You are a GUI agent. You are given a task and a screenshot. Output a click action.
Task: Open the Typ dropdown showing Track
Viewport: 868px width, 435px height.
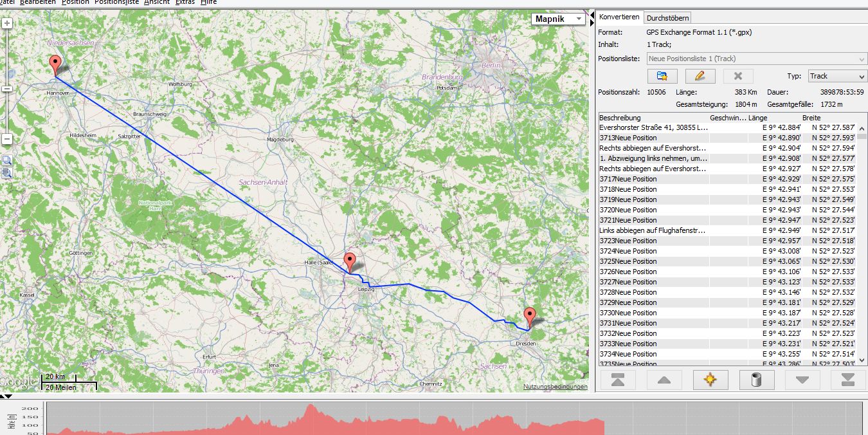click(x=836, y=76)
